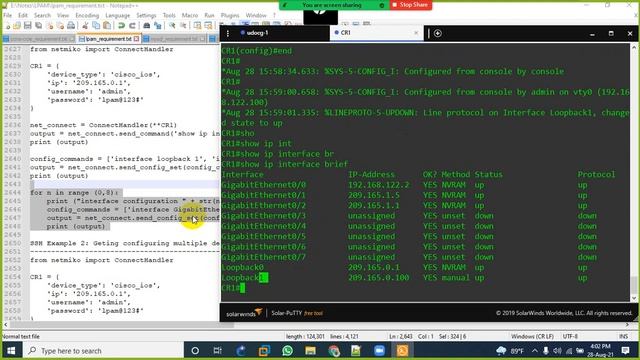Click the Notepad++ horizontal scrollbar left arrow
The width and height of the screenshot is (640, 360).
pyautogui.click(x=5, y=325)
